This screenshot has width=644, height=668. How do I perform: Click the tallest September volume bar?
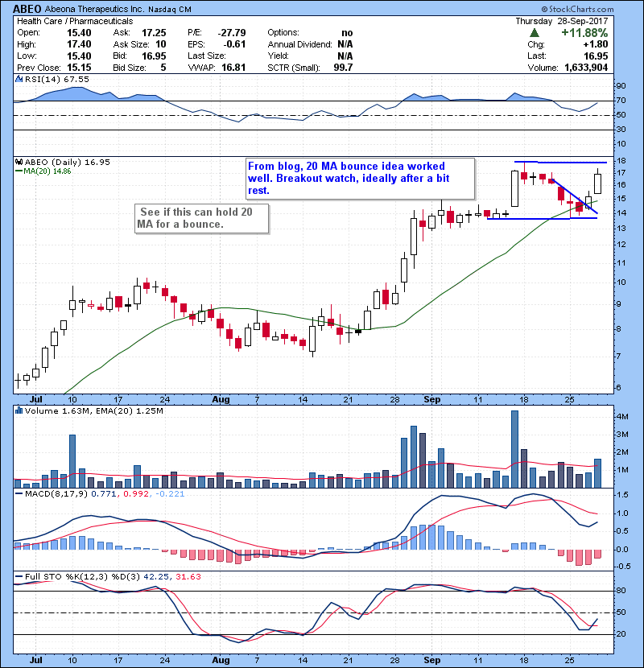[x=514, y=449]
